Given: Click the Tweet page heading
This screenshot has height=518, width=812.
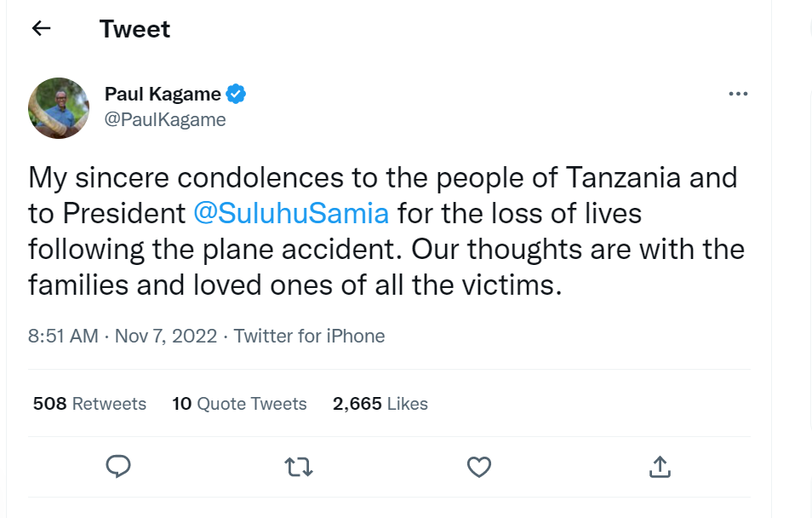Looking at the screenshot, I should tap(134, 29).
